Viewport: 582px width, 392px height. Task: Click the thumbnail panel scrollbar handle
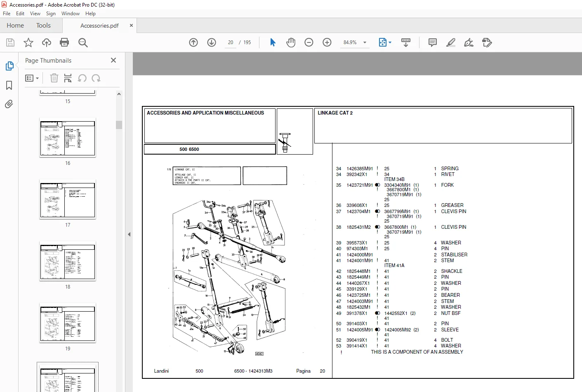pos(119,124)
